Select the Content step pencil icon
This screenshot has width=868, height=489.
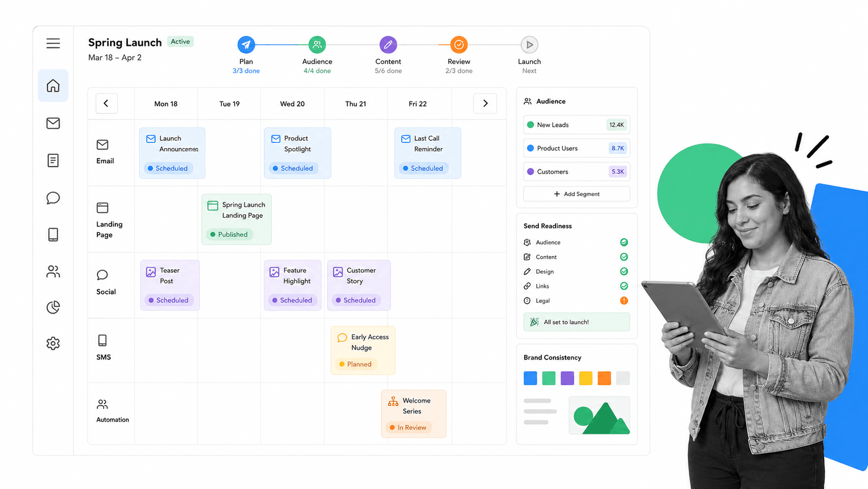388,45
